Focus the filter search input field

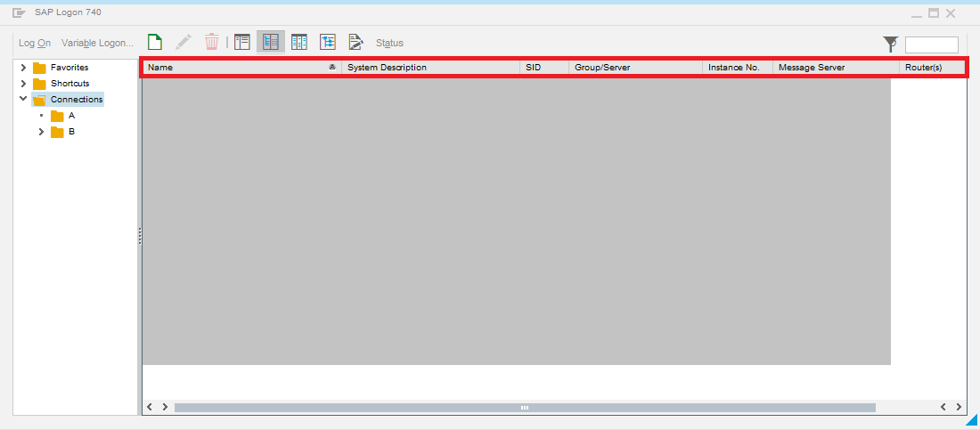click(x=931, y=45)
